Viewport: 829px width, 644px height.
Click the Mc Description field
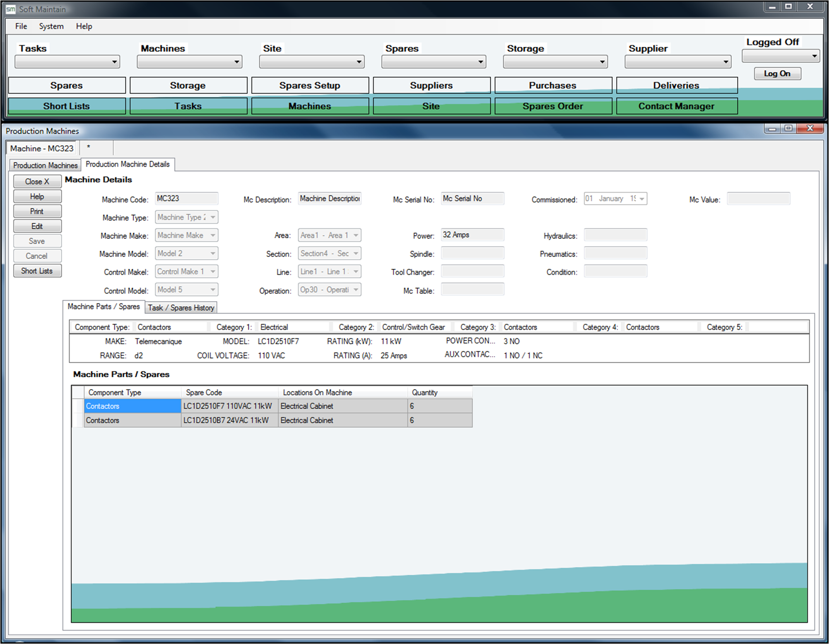click(330, 198)
